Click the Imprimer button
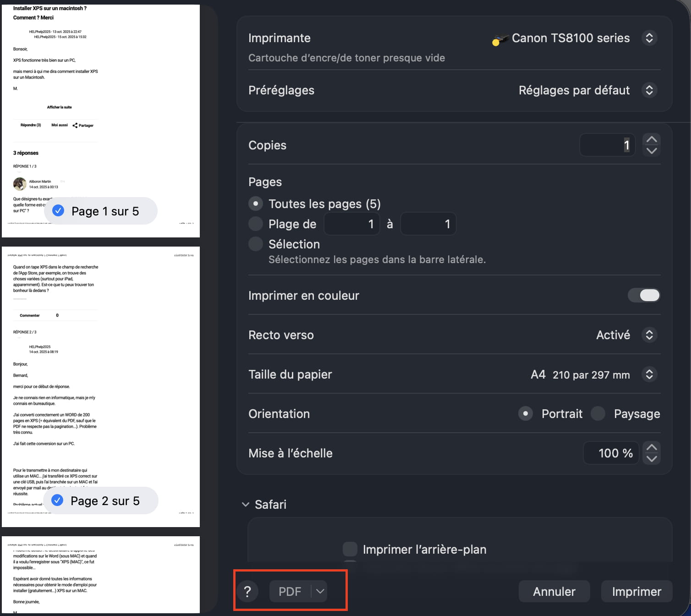The height and width of the screenshot is (616, 691). 636,592
